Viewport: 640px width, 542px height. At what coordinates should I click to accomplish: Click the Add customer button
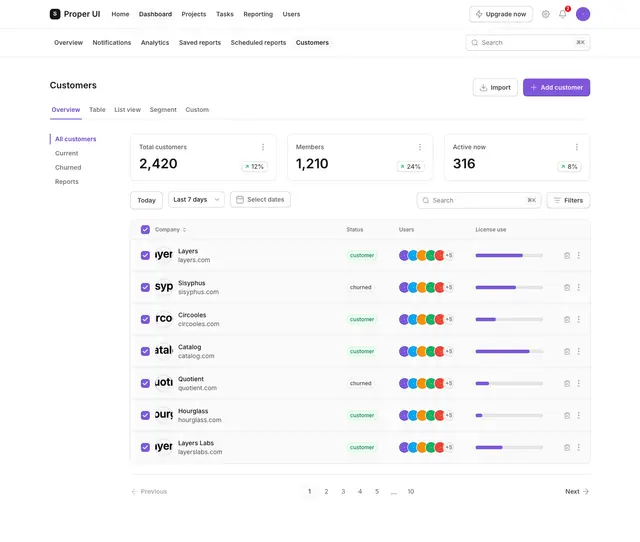tap(556, 87)
